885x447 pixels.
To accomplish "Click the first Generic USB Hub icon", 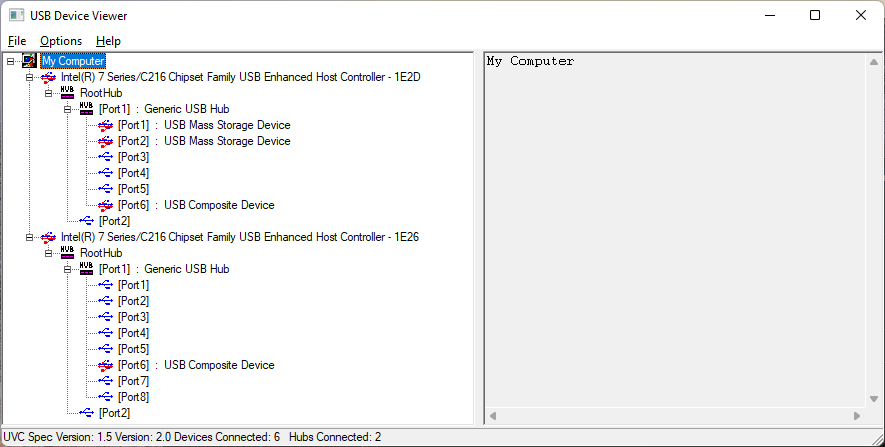I will click(87, 109).
